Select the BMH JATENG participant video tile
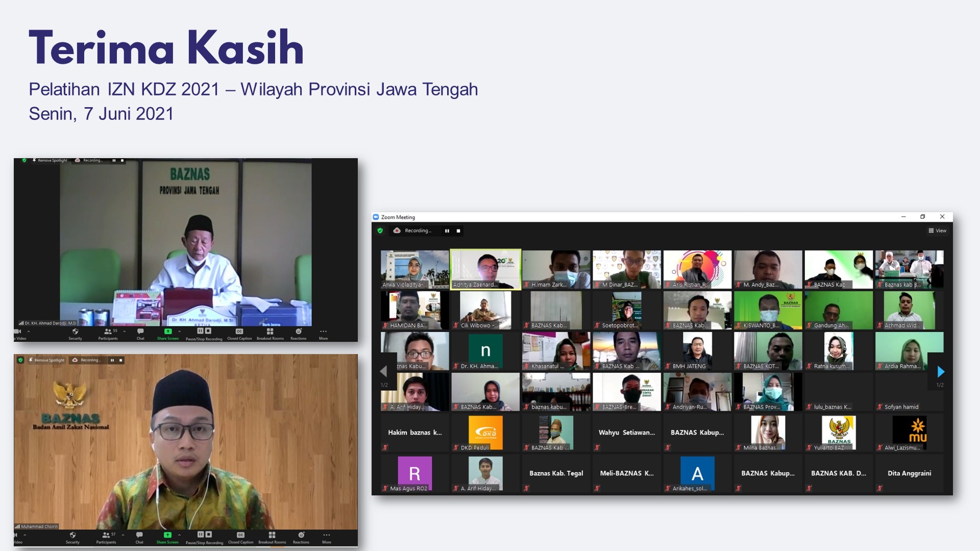This screenshot has width=980, height=551. point(697,351)
